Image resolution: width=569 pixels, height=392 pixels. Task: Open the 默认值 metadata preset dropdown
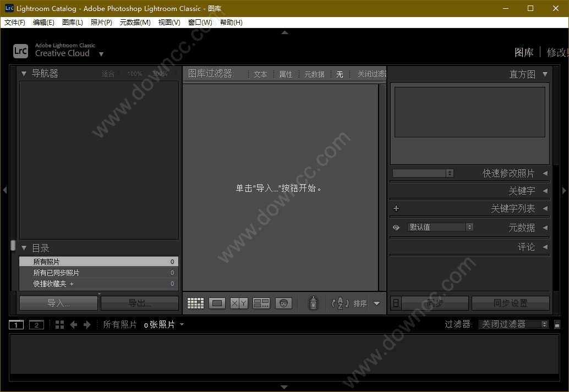(440, 227)
